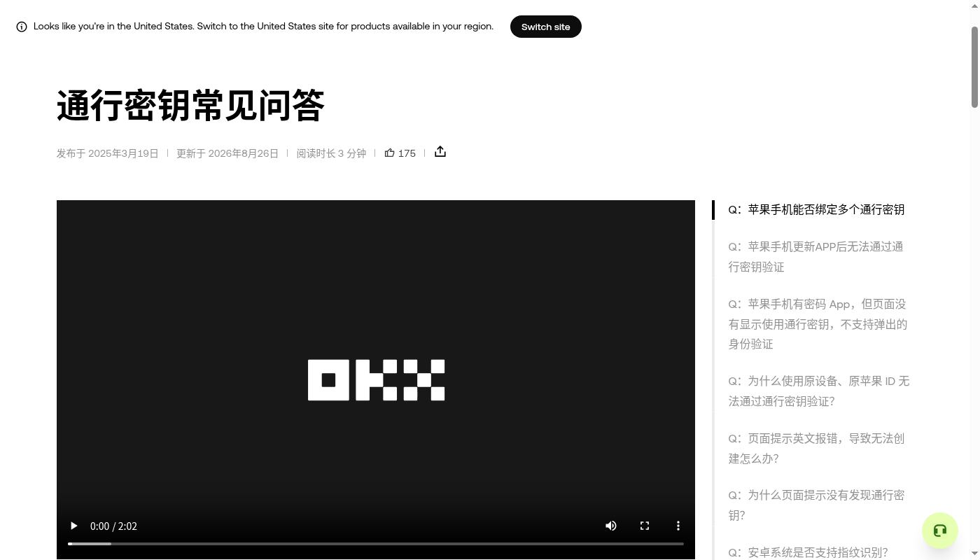Click the 发布于 2025年3月19日 text

(108, 153)
